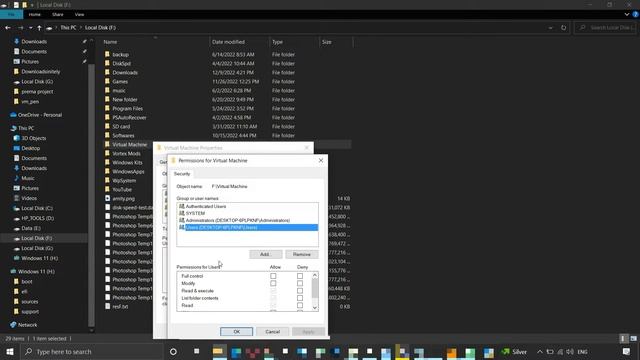Click the taskbar search box
640x360 pixels.
click(x=92, y=351)
